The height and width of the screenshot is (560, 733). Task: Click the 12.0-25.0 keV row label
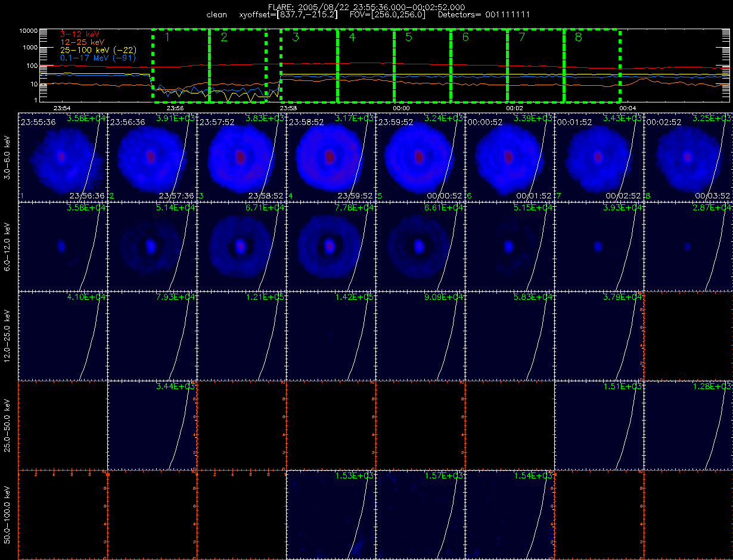tap(8, 335)
